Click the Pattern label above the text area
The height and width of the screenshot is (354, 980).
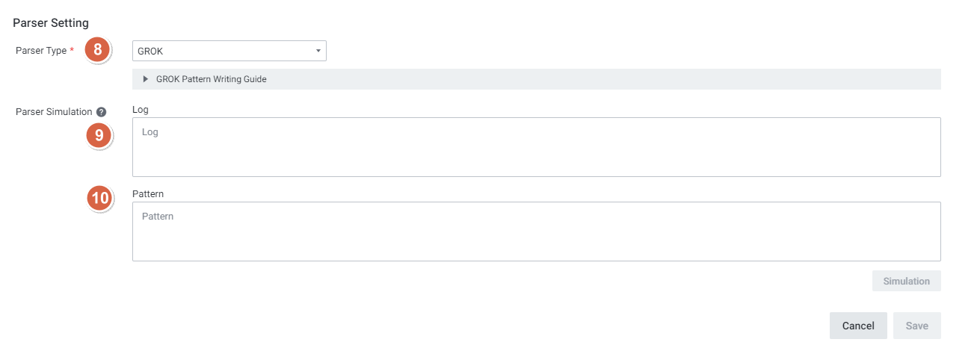pyautogui.click(x=148, y=193)
